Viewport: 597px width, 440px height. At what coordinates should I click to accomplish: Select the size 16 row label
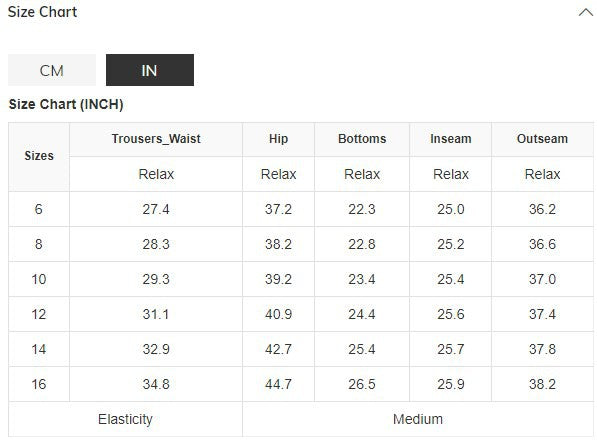click(39, 384)
